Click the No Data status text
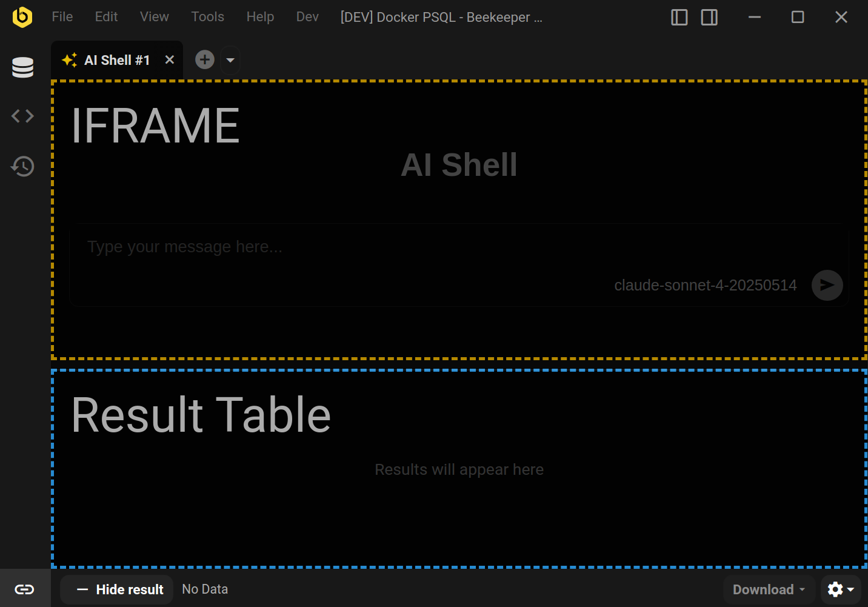This screenshot has width=868, height=607. 205,589
